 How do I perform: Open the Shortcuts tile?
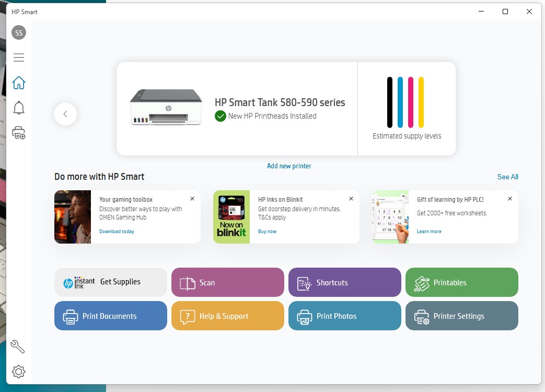pyautogui.click(x=345, y=282)
